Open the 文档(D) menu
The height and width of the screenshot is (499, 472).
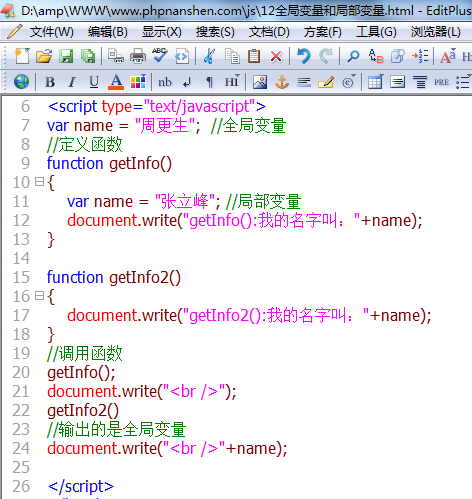click(269, 32)
